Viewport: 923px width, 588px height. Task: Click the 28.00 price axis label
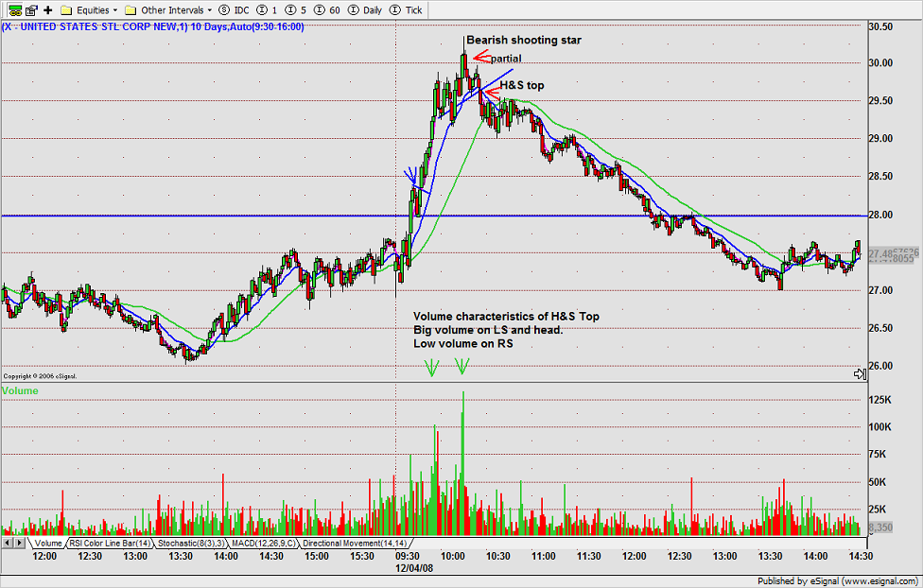pyautogui.click(x=880, y=215)
